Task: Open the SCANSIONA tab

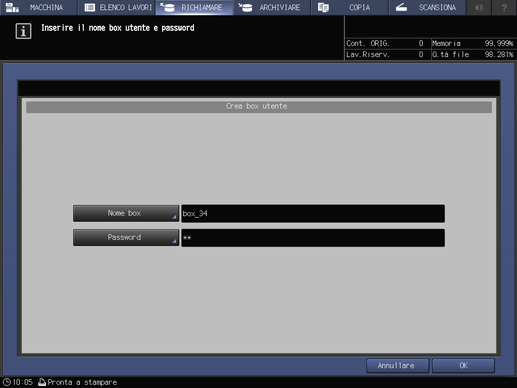Action: (x=427, y=7)
